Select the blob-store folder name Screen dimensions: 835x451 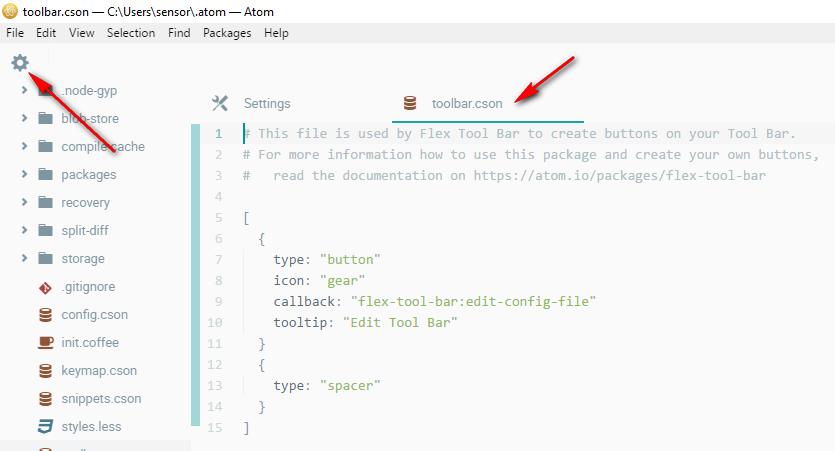(x=90, y=118)
